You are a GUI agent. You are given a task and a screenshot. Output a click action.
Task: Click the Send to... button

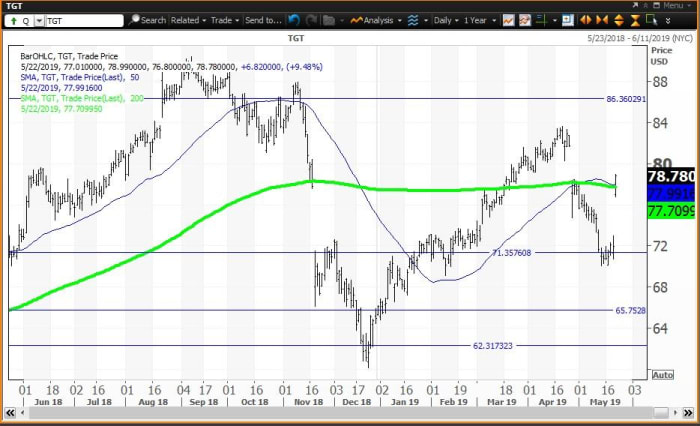click(x=263, y=20)
